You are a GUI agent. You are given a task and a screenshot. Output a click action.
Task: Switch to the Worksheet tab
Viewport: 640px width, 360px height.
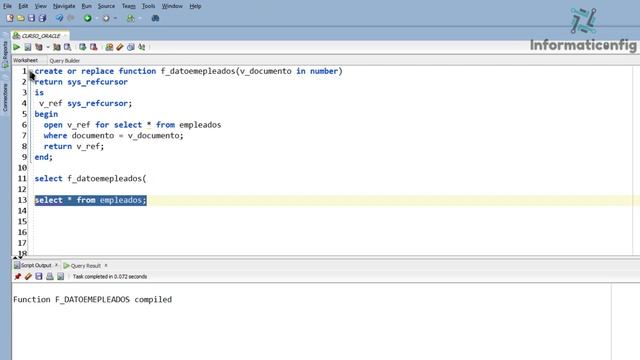click(25, 60)
